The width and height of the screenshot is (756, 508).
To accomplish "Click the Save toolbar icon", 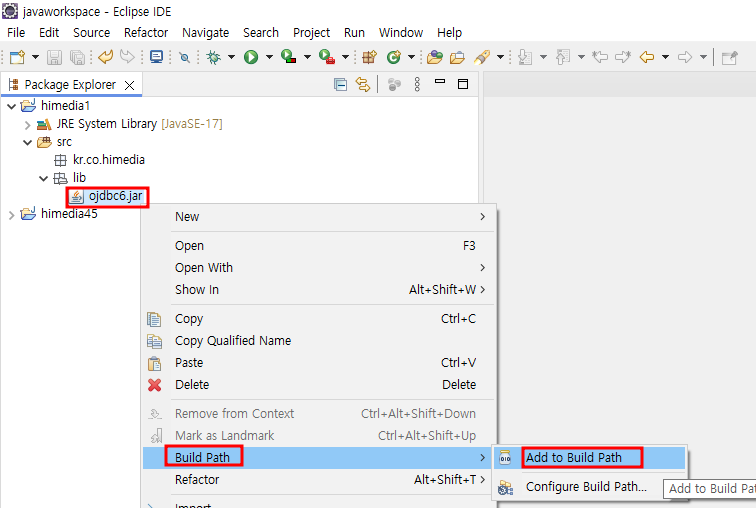I will [x=54, y=57].
